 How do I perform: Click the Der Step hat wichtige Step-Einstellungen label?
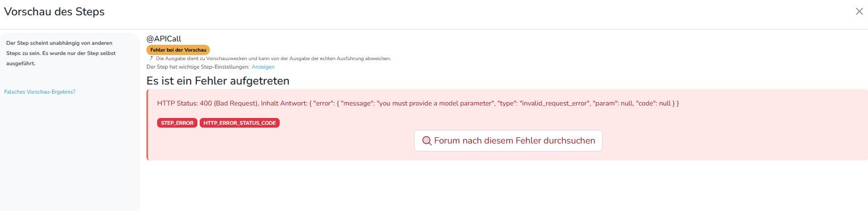pyautogui.click(x=197, y=67)
